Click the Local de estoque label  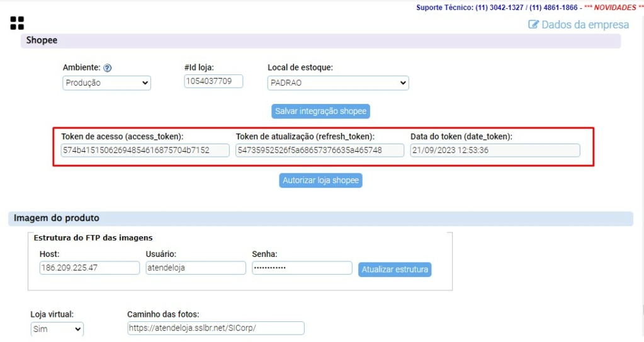(300, 67)
